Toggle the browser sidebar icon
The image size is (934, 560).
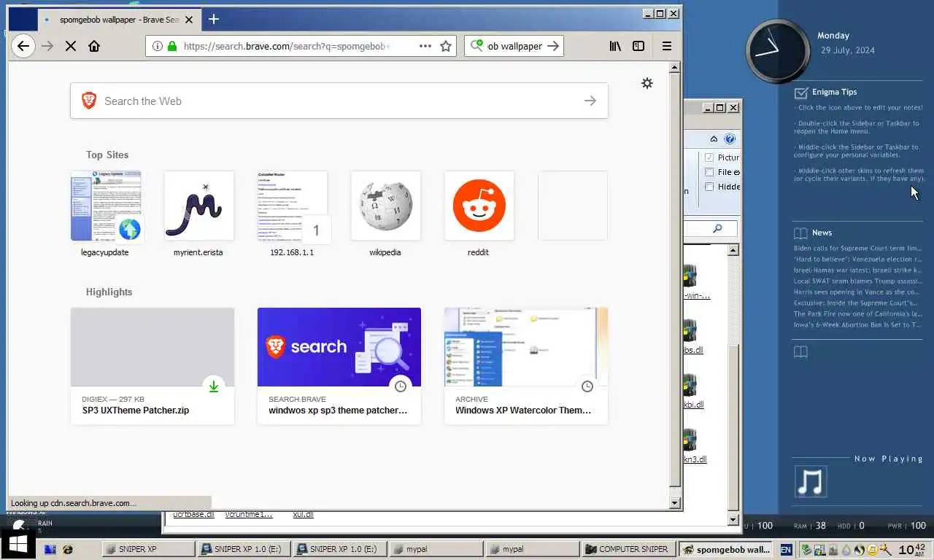(x=638, y=46)
